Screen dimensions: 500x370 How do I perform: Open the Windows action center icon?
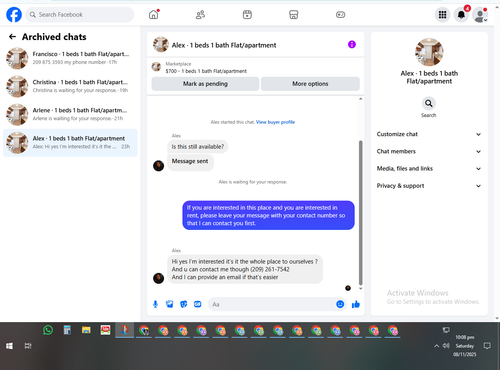[487, 346]
